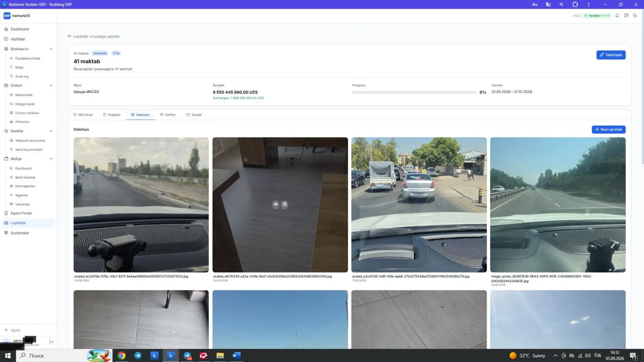
Task: Open File Explorer in taskbar
Action: pos(220,356)
